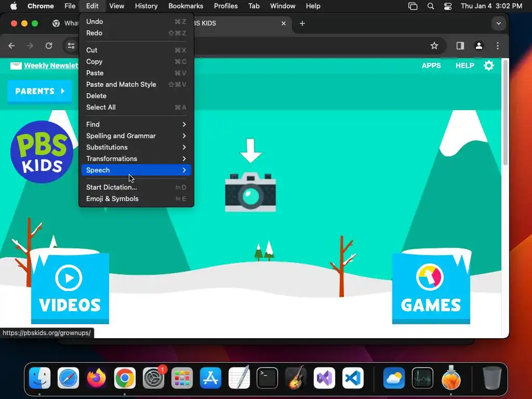Open TextEdit from the dock
The width and height of the screenshot is (532, 399).
click(239, 378)
